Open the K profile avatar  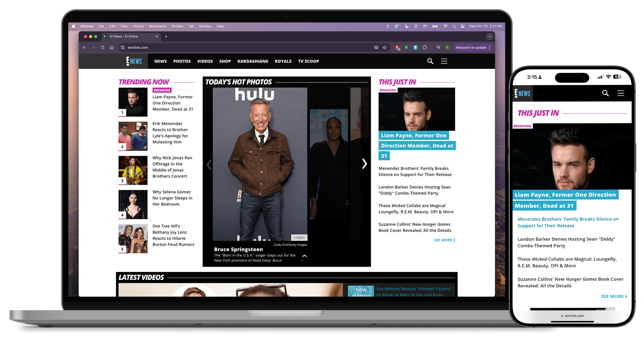coord(447,47)
